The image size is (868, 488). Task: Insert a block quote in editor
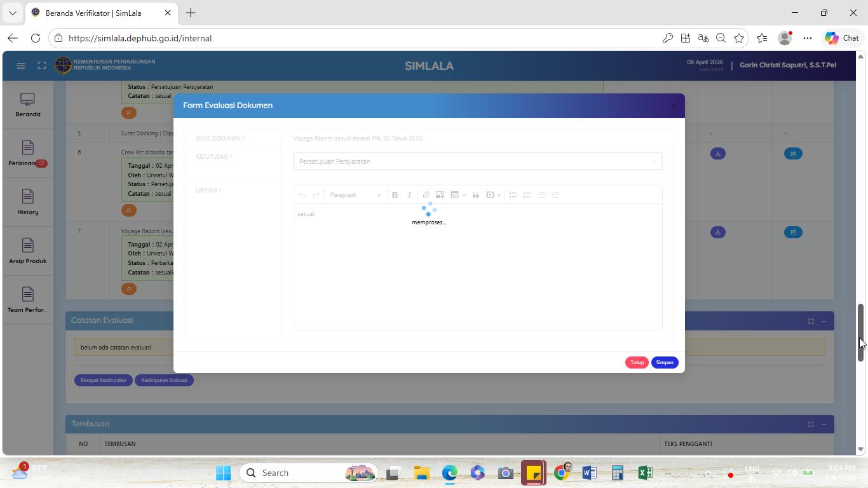(475, 195)
